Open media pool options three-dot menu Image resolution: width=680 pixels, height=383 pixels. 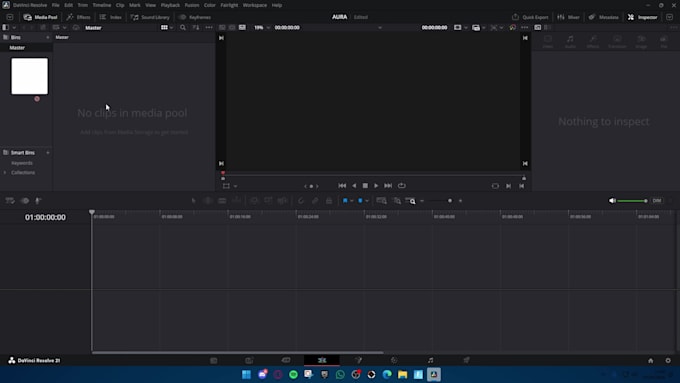(209, 27)
